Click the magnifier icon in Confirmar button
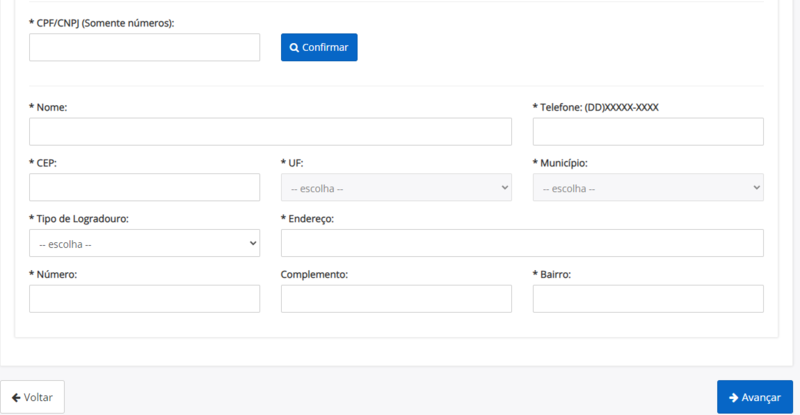Screen dimensions: 800x415 (294, 47)
